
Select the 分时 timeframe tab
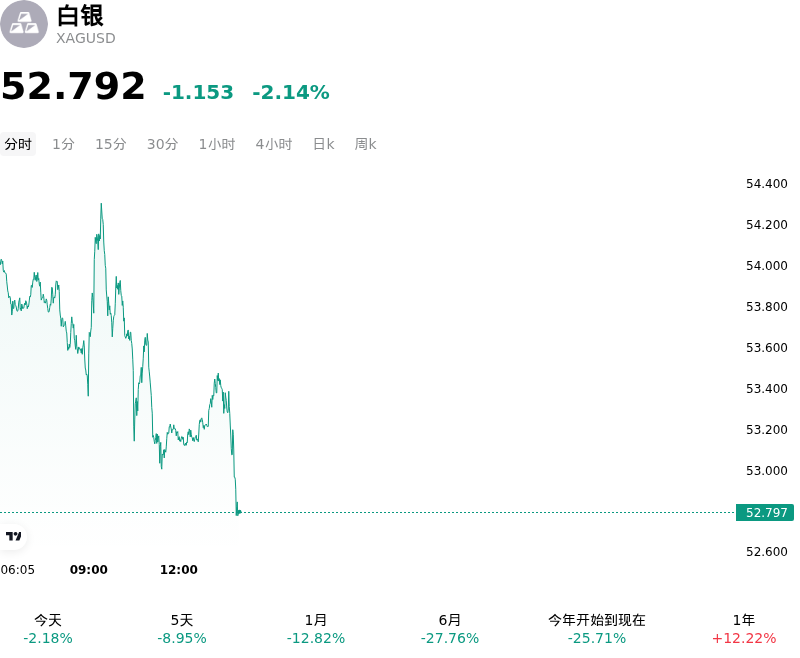pyautogui.click(x=18, y=144)
